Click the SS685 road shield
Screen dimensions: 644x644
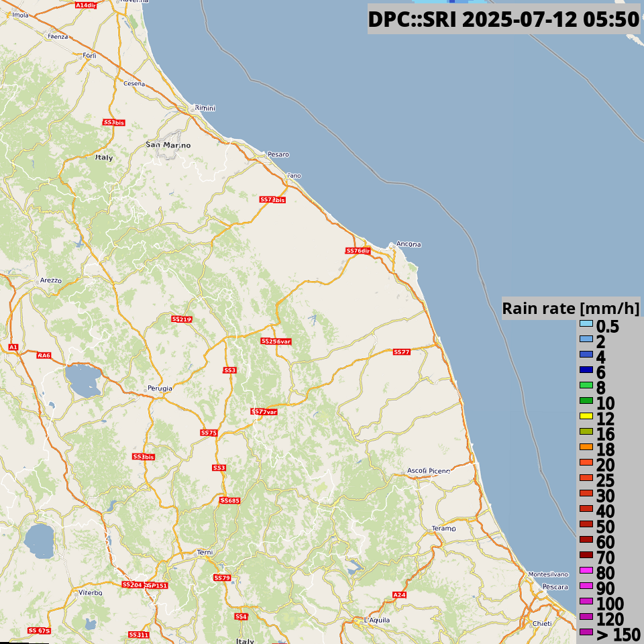click(229, 500)
